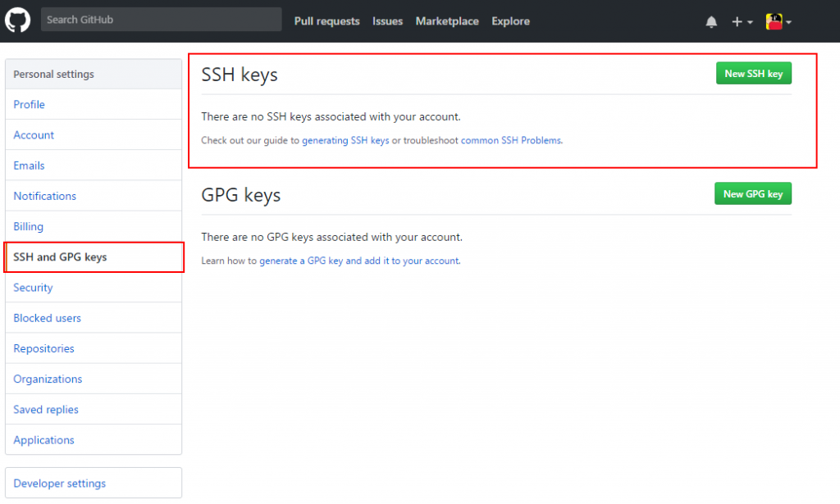This screenshot has height=504, width=840.
Task: Click the GitHub Octocat logo
Action: (x=18, y=20)
